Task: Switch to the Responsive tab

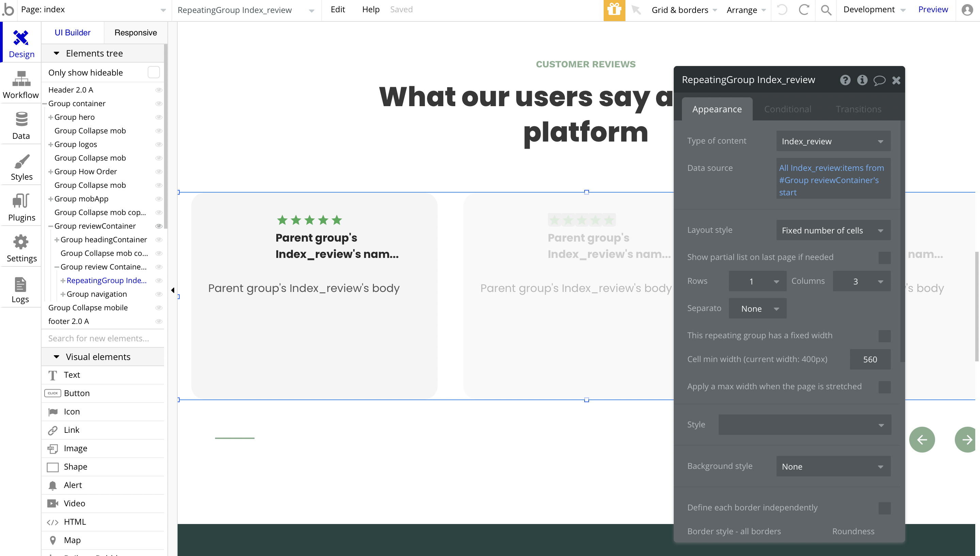Action: [135, 33]
